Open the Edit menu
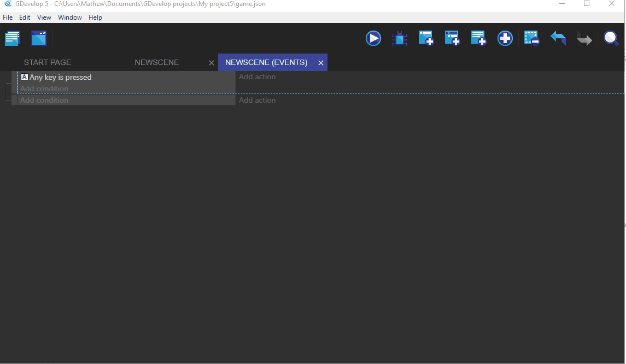Viewport: 626px width, 364px height. (x=24, y=17)
